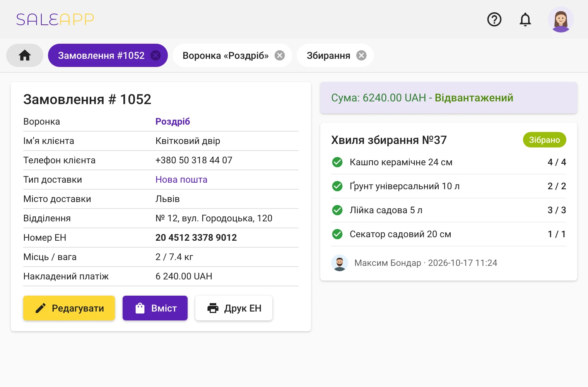588x387 pixels.
Task: Click check icon for Лійка садова 5 л
Action: [337, 210]
